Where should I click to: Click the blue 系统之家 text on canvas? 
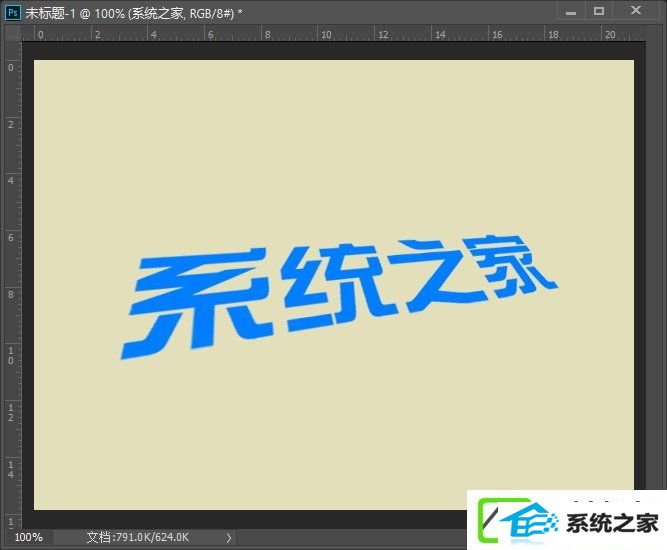click(338, 296)
